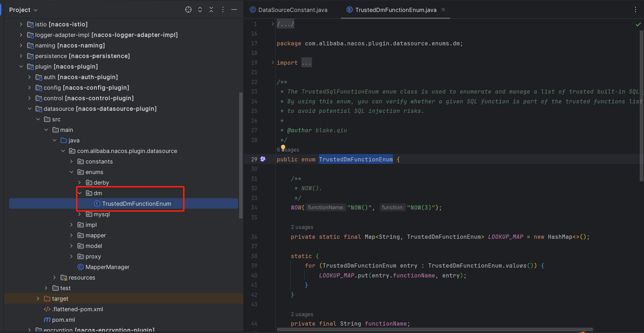Select TrustedDmFunctionEnum in project tree
Screen dimensions: 644x333
tap(133, 204)
